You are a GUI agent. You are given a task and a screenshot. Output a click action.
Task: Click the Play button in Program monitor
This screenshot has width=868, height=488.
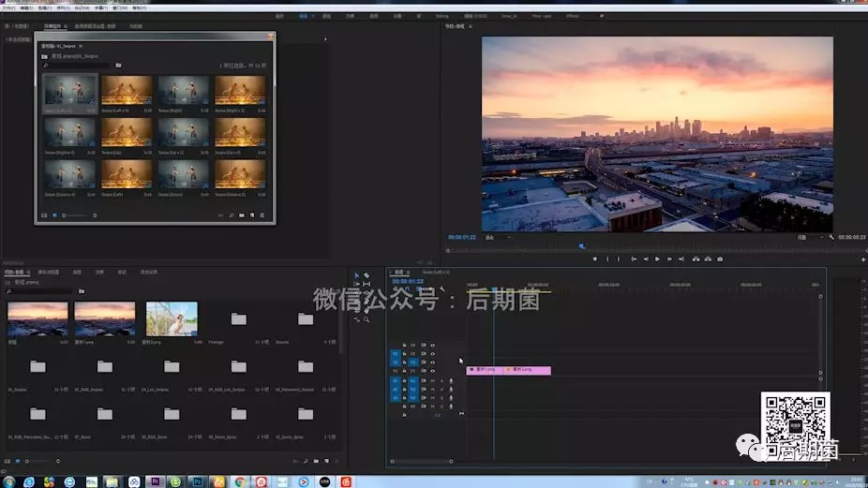click(x=657, y=259)
